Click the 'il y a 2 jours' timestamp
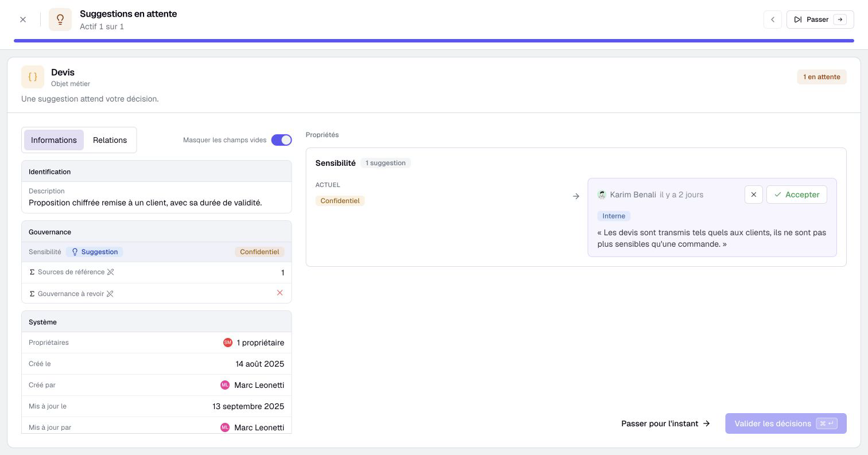The width and height of the screenshot is (868, 455). pos(681,195)
